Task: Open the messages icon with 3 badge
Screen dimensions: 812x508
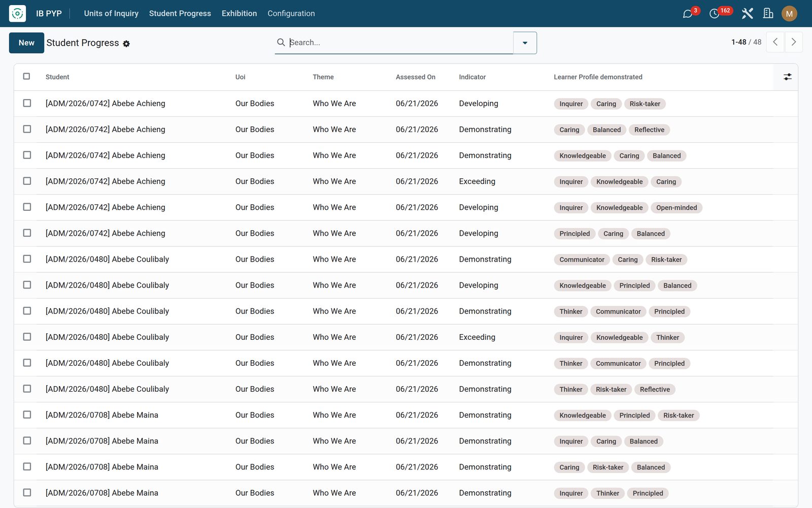Action: (688, 14)
